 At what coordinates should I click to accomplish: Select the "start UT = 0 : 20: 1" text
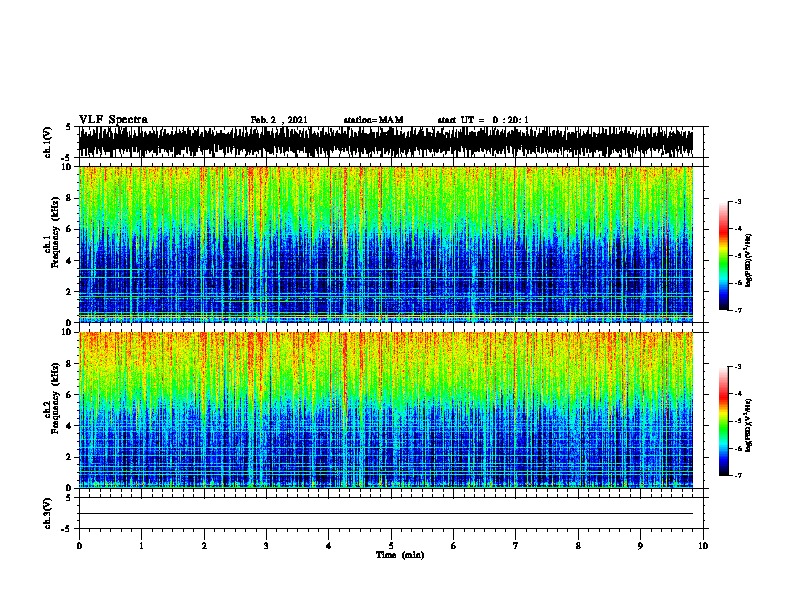483,120
